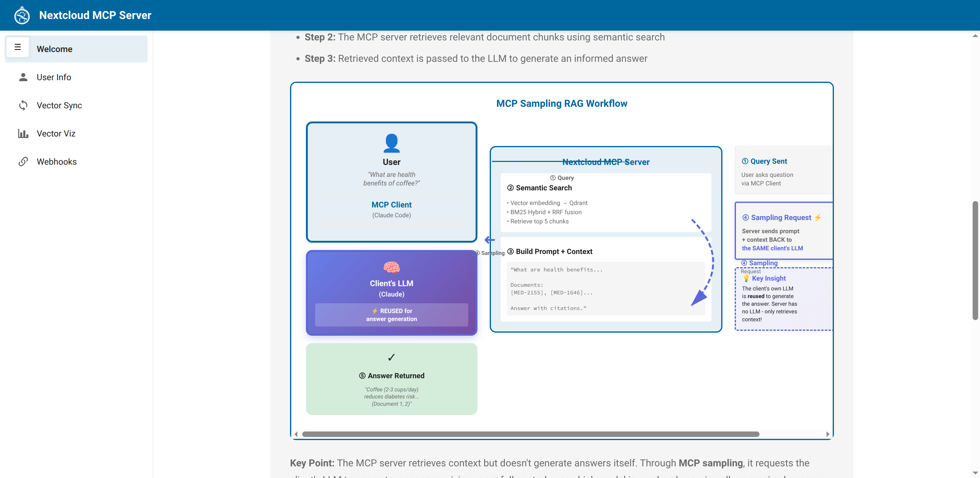Click the diagram's horizontal scrollbar thumb
The image size is (980, 478).
pos(531,434)
